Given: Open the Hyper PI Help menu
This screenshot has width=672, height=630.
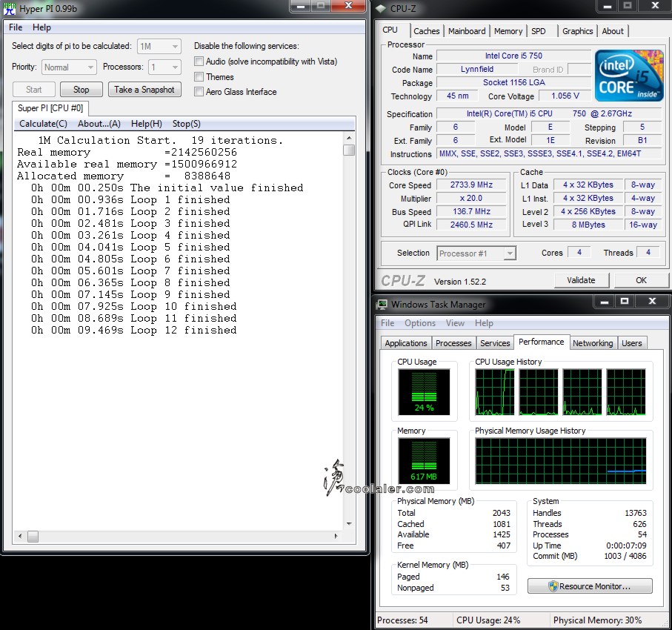Looking at the screenshot, I should (x=41, y=27).
